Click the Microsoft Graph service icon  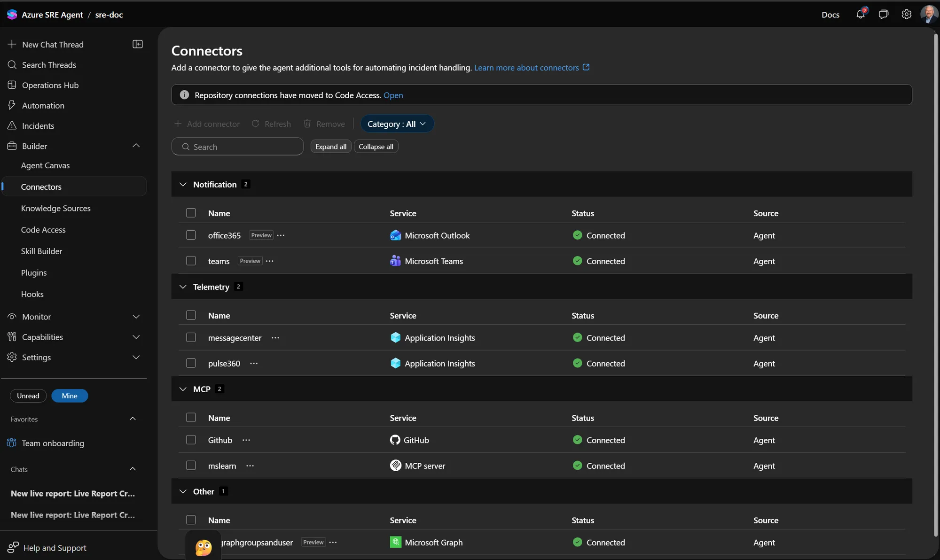[x=395, y=542]
